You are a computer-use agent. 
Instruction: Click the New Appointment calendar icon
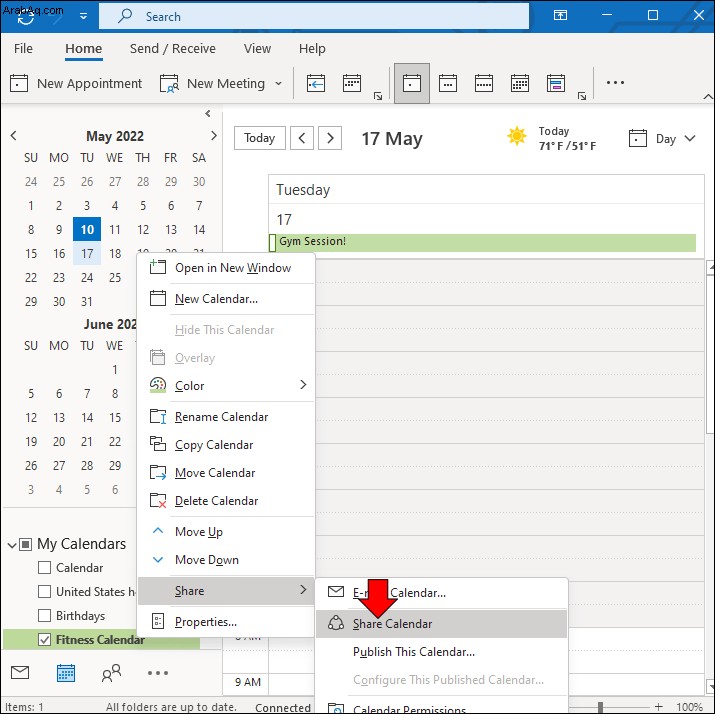(x=19, y=83)
